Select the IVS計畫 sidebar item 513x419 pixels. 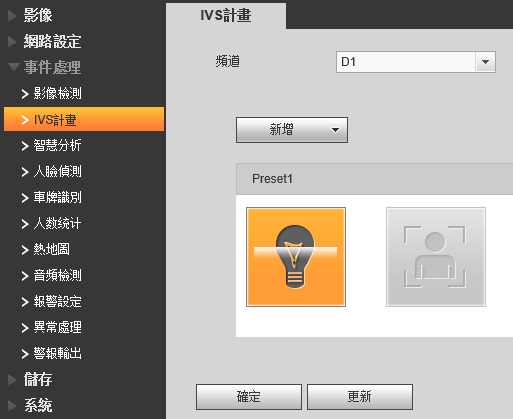[84, 119]
